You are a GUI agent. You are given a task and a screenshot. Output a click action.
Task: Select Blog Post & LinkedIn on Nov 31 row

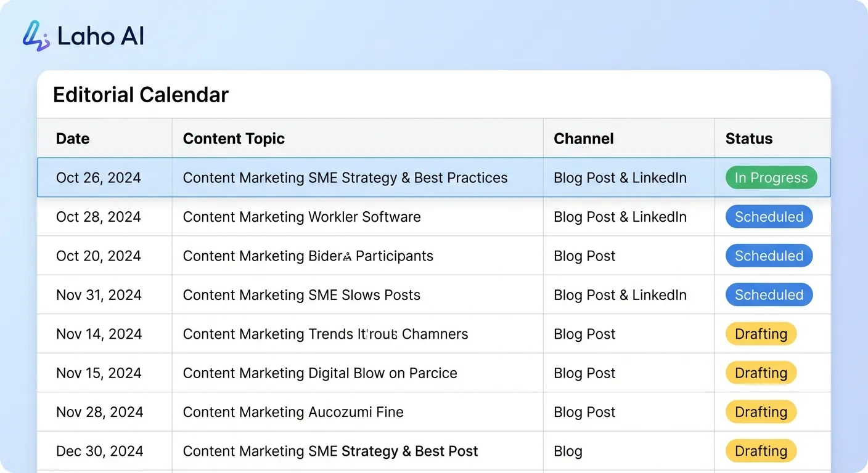620,294
